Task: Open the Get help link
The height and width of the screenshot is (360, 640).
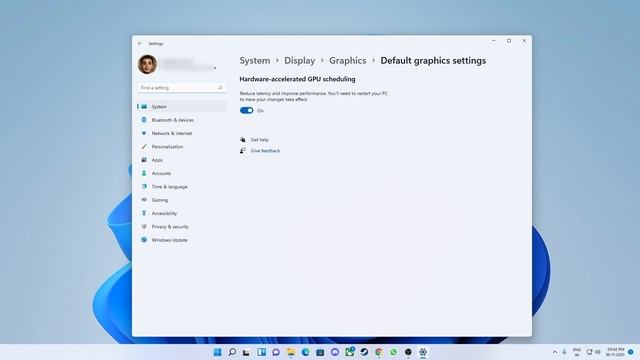Action: pos(260,140)
